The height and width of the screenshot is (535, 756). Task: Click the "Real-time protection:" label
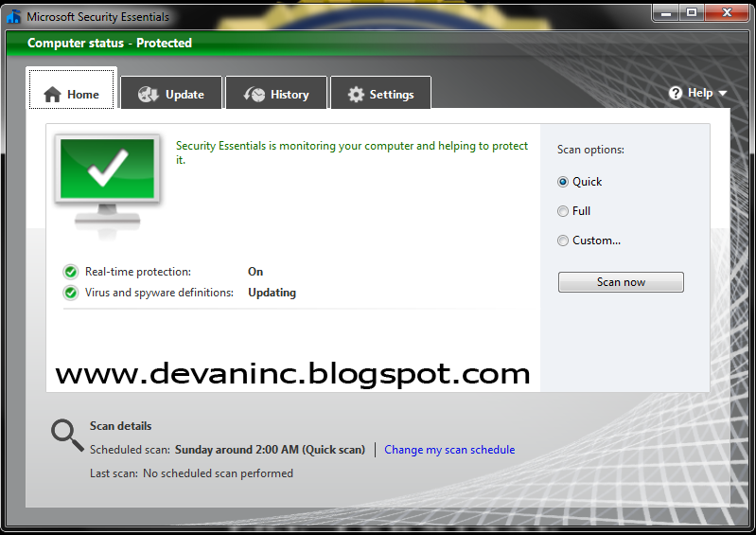pyautogui.click(x=138, y=272)
